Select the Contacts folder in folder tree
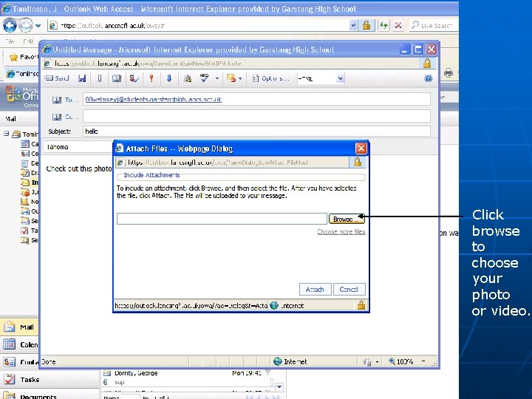532x399 pixels. [29, 154]
